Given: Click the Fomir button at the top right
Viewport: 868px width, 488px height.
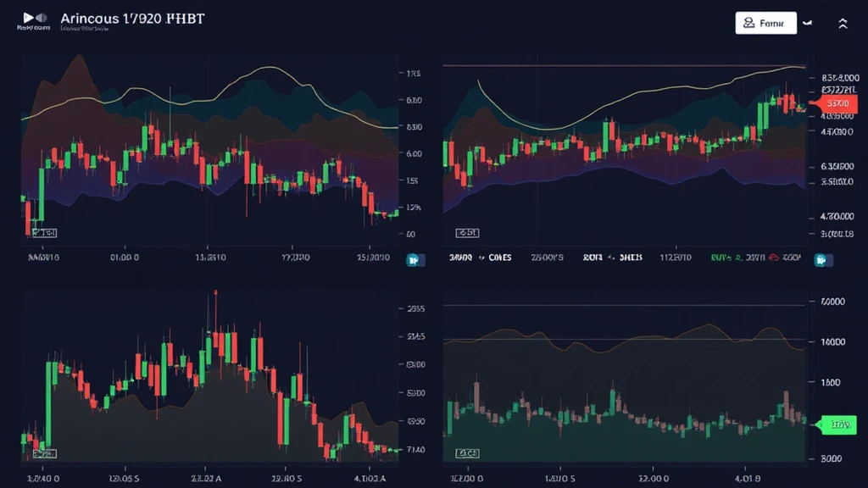Looking at the screenshot, I should (x=767, y=23).
